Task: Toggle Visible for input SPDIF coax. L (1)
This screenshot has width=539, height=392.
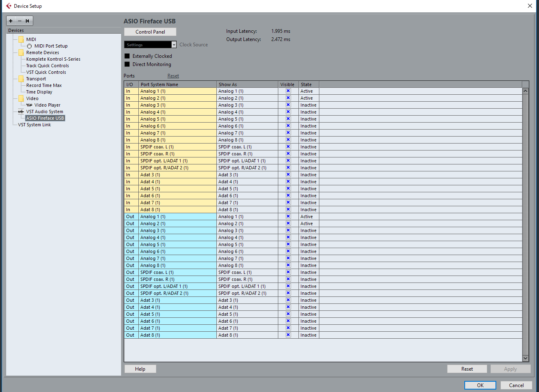Action: click(288, 147)
